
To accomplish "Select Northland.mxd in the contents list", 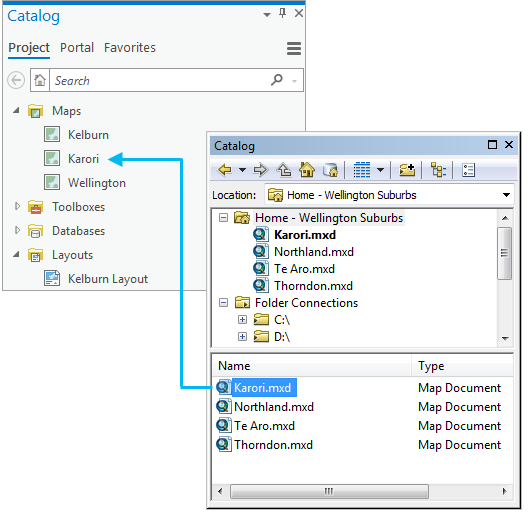I will (274, 407).
